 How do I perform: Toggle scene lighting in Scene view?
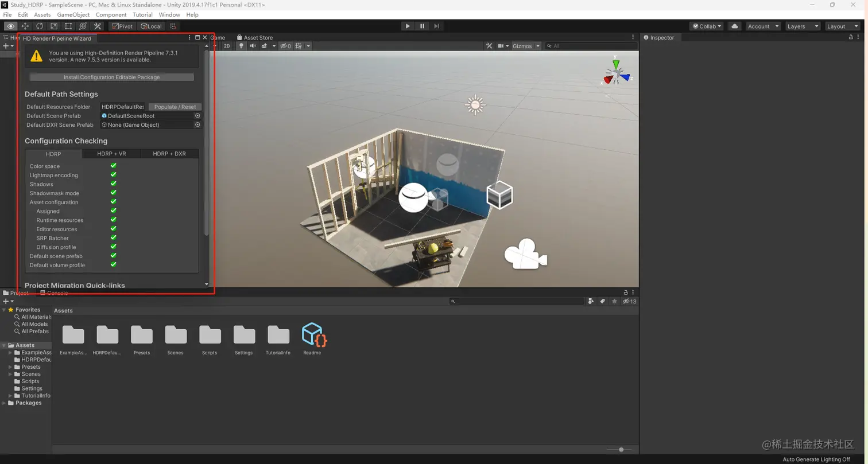(x=241, y=46)
